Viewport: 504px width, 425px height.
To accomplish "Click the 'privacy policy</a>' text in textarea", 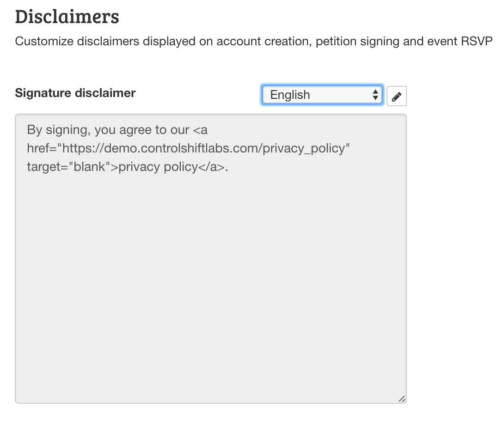I will coord(172,167).
